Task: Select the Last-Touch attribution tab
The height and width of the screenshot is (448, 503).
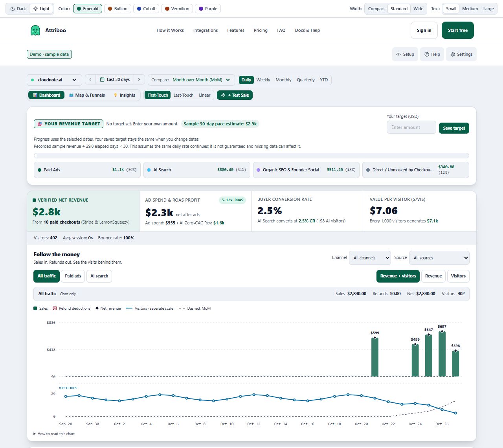Action: (x=184, y=95)
